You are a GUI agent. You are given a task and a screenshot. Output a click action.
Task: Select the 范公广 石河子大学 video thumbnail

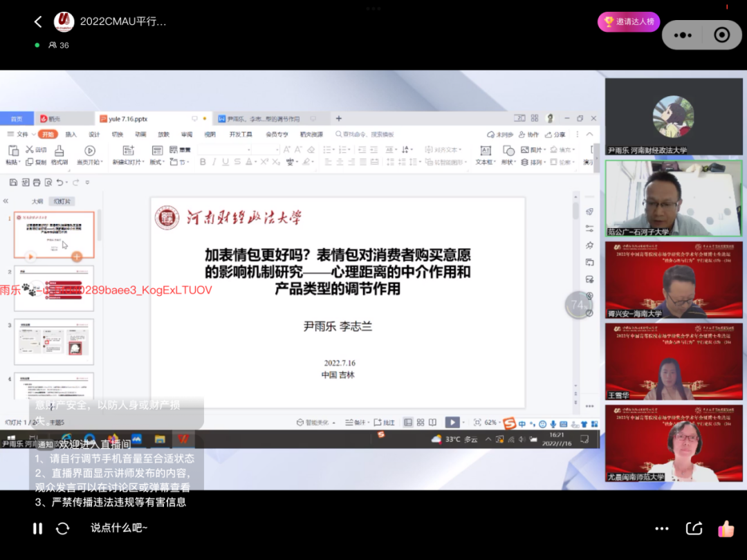pos(674,198)
